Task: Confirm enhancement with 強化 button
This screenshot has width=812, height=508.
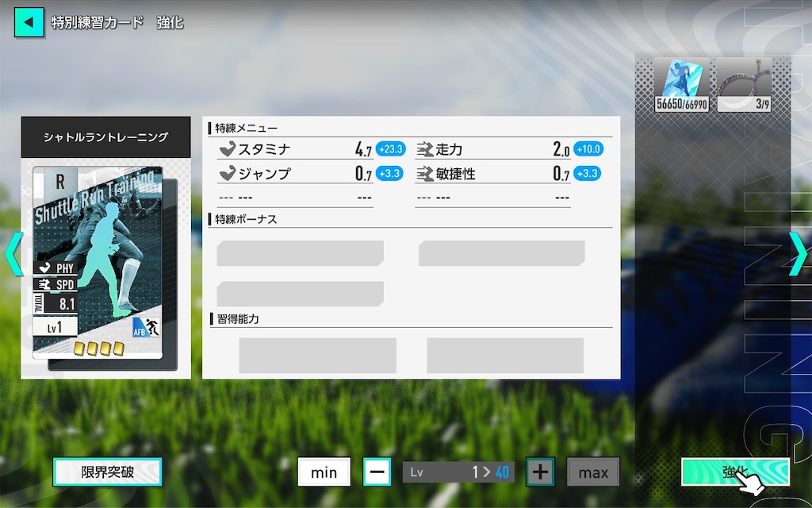Action: click(735, 471)
